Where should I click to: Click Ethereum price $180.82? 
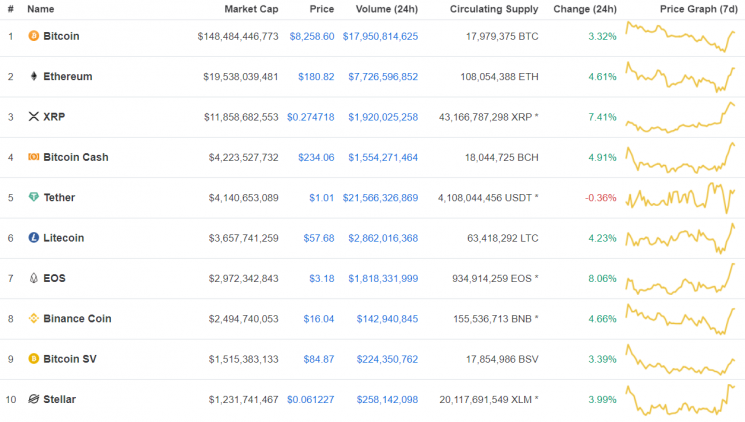click(x=316, y=77)
